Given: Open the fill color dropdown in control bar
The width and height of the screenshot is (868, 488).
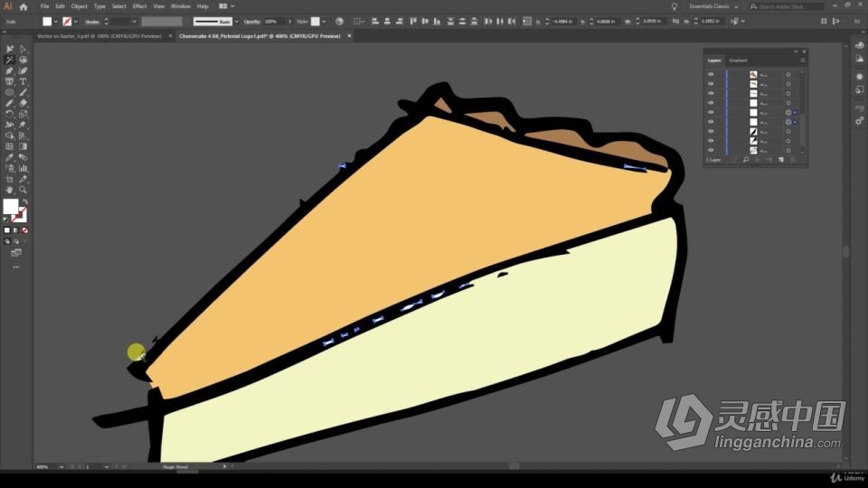Looking at the screenshot, I should click(56, 22).
